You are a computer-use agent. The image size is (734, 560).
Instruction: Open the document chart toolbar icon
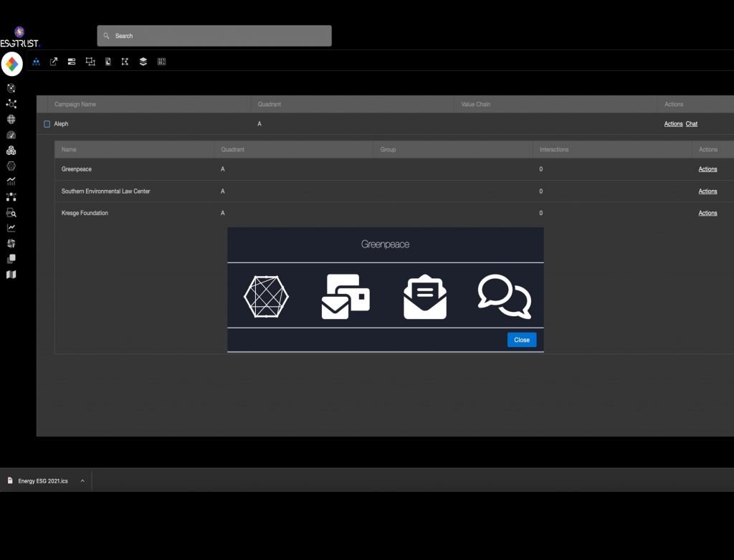(108, 62)
